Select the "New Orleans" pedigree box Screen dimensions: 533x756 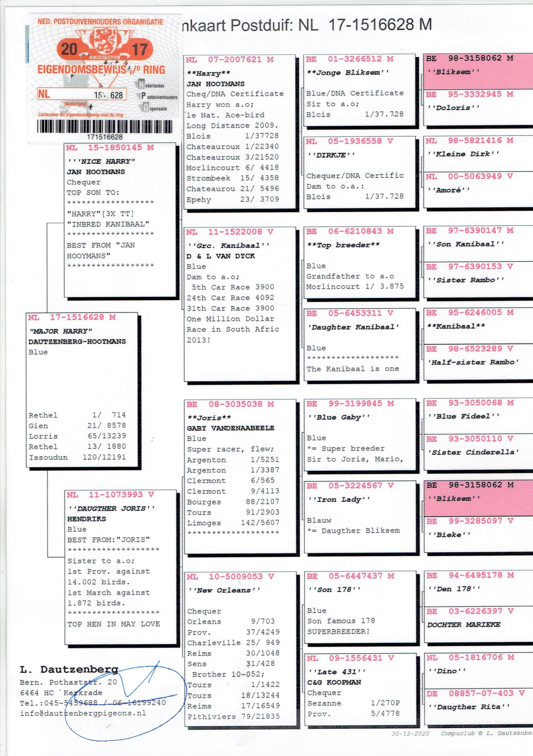tap(240, 649)
